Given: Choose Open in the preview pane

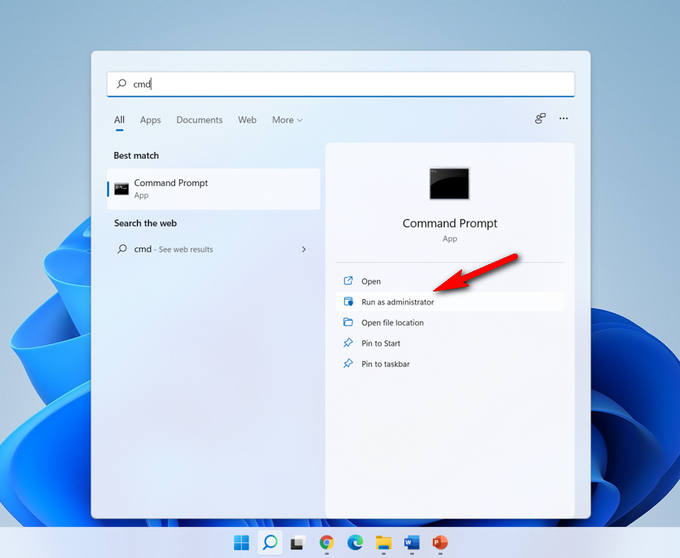Looking at the screenshot, I should point(450,281).
